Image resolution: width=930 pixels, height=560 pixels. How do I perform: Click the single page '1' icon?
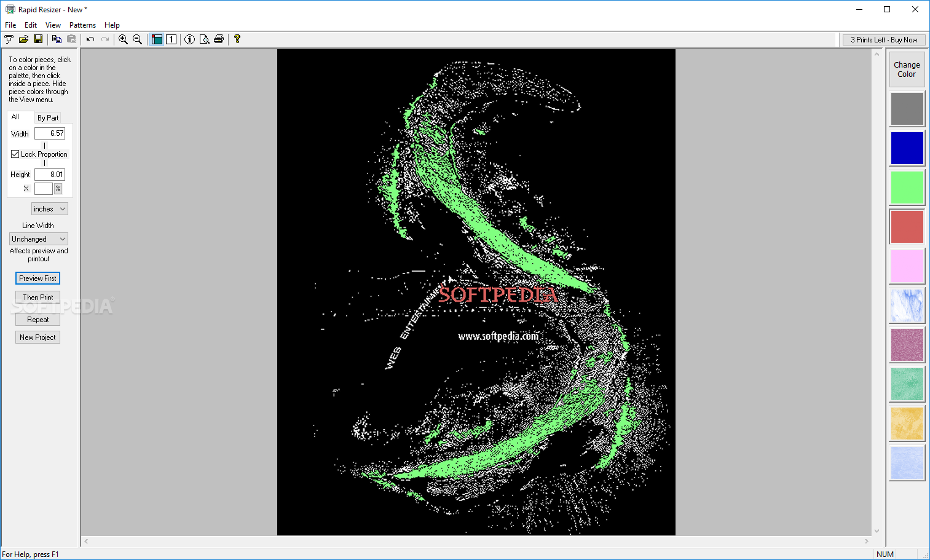tap(171, 39)
